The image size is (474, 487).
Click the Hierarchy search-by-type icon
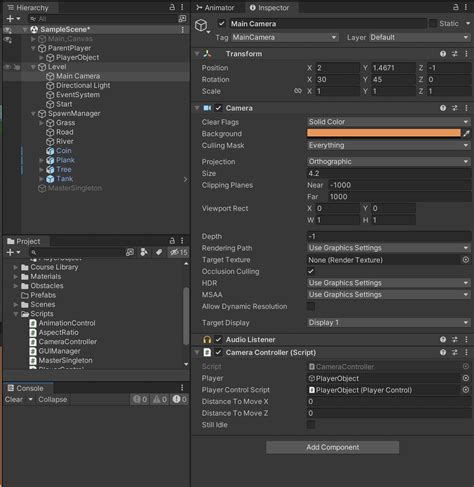(182, 19)
